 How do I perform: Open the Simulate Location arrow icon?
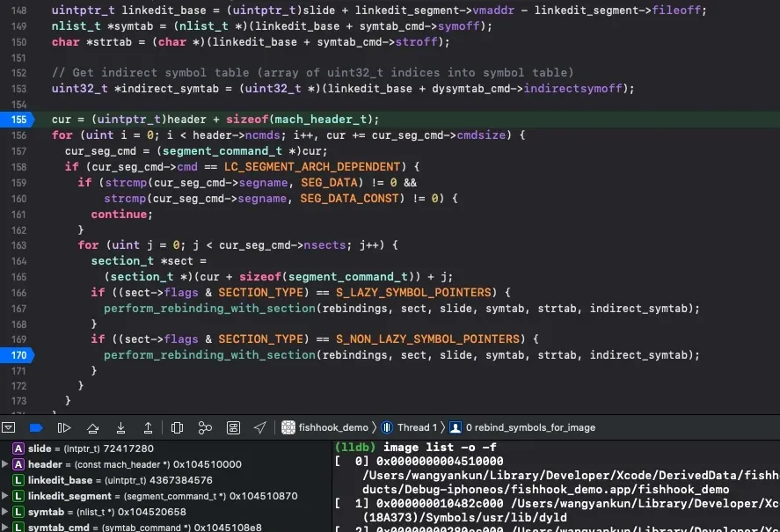coord(260,427)
